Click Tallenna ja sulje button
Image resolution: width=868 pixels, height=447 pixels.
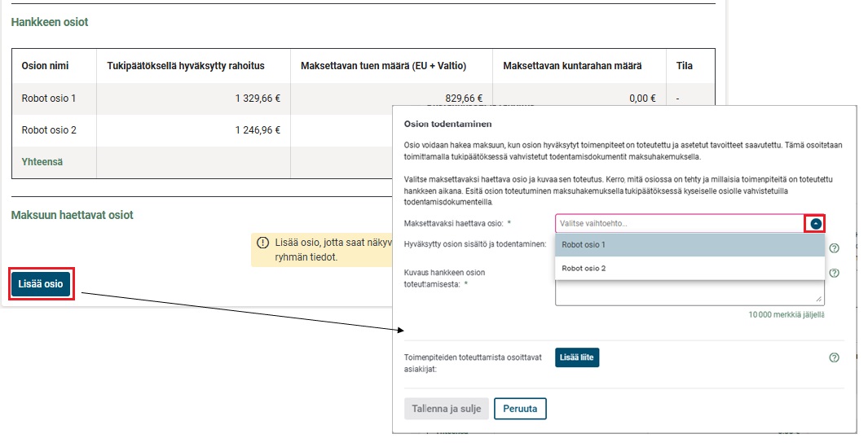pyautogui.click(x=446, y=408)
